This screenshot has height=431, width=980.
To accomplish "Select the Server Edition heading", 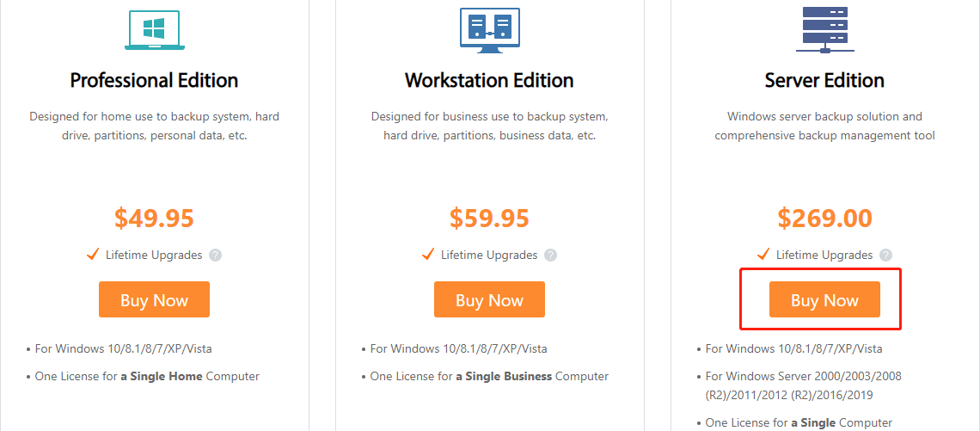I will [824, 81].
